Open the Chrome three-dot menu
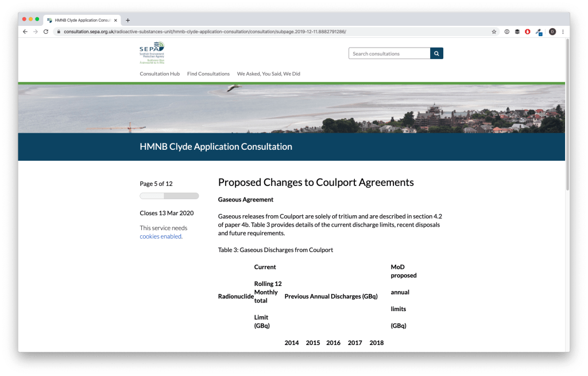 [563, 32]
